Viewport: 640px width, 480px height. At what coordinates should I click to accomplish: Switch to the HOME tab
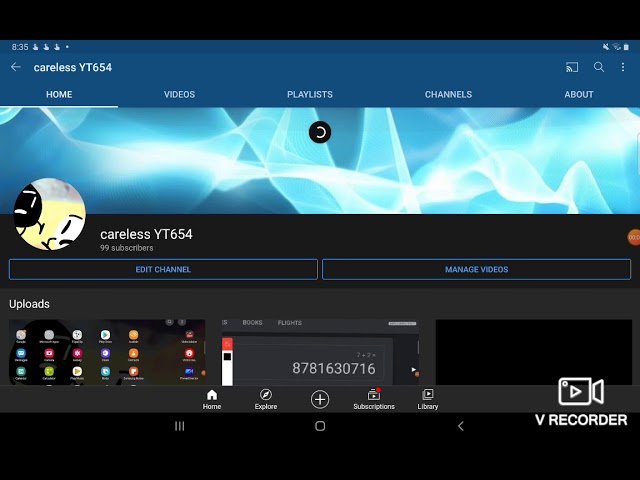59,94
